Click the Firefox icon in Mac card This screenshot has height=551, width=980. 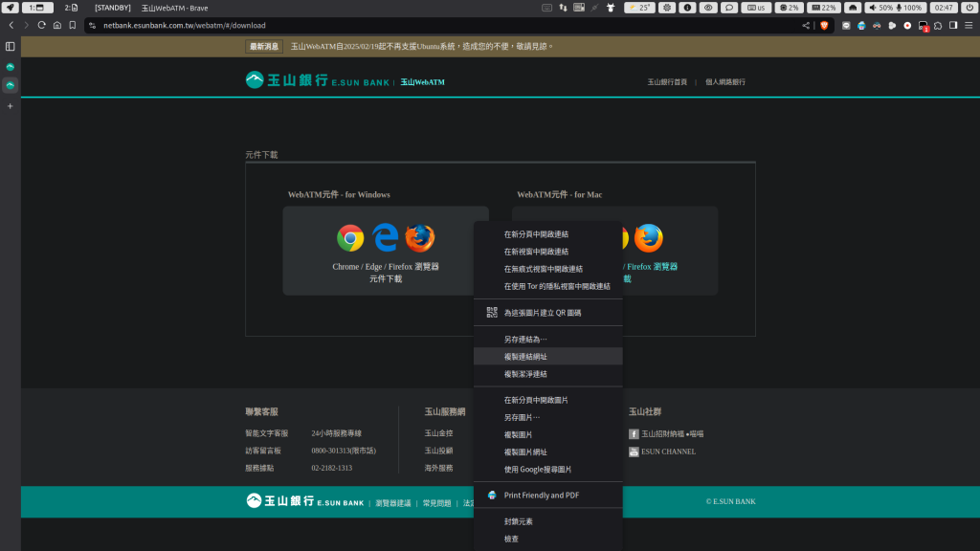coord(648,238)
